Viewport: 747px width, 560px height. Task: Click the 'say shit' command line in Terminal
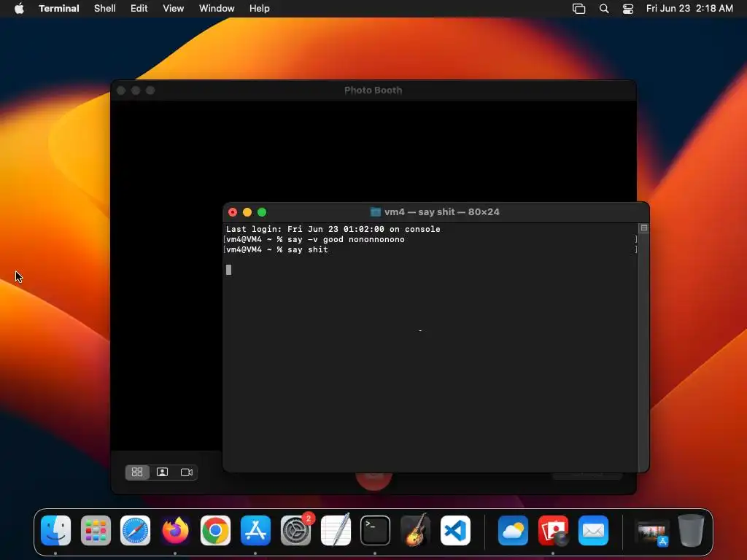coord(277,249)
